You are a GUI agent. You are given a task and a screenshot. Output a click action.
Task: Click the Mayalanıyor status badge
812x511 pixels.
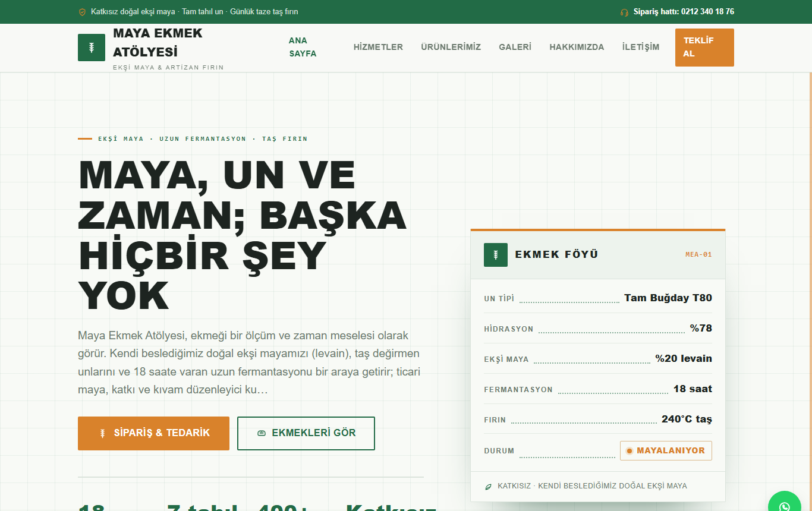[666, 451]
